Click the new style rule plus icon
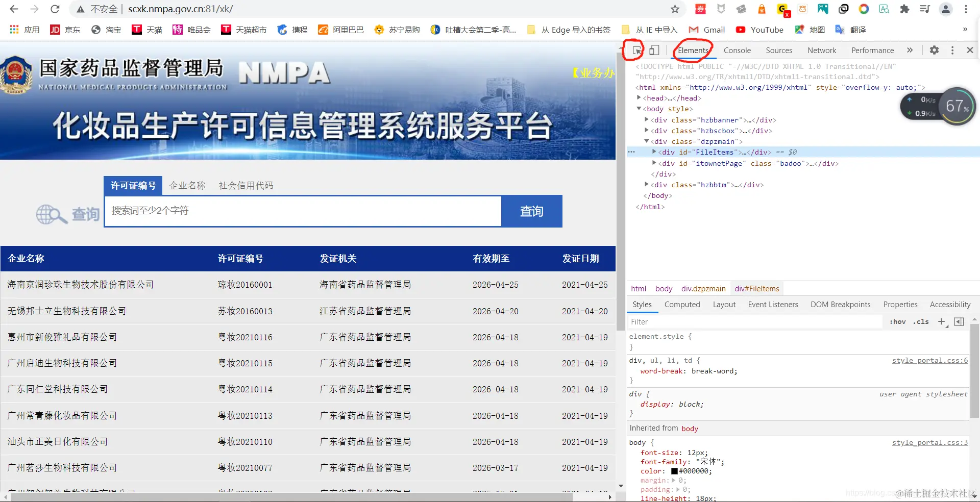This screenshot has width=980, height=502. click(x=942, y=322)
